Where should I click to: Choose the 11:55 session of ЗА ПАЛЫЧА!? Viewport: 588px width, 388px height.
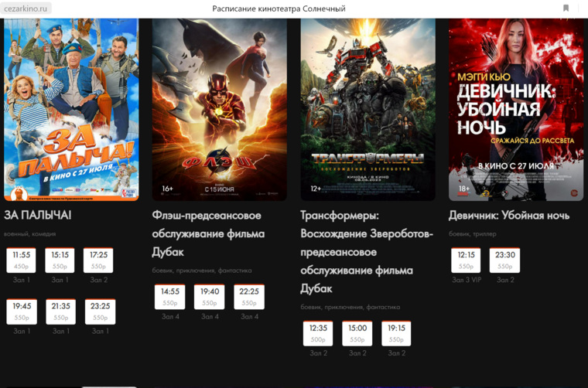point(21,260)
